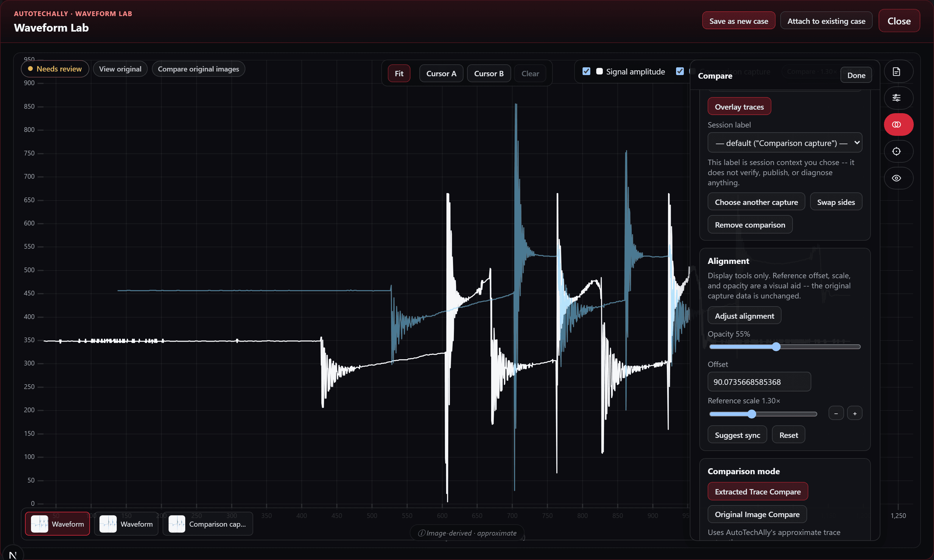
Task: Decrease reference scale with minus button
Action: pyautogui.click(x=836, y=413)
